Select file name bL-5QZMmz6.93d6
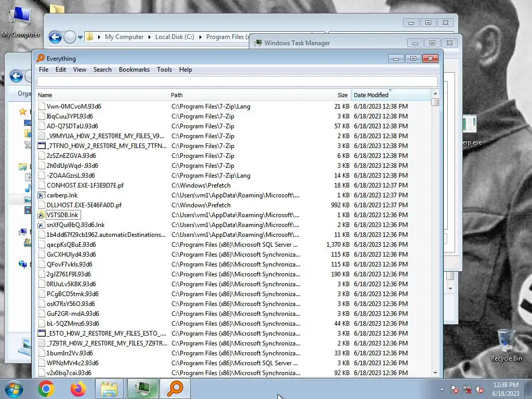 (73, 323)
